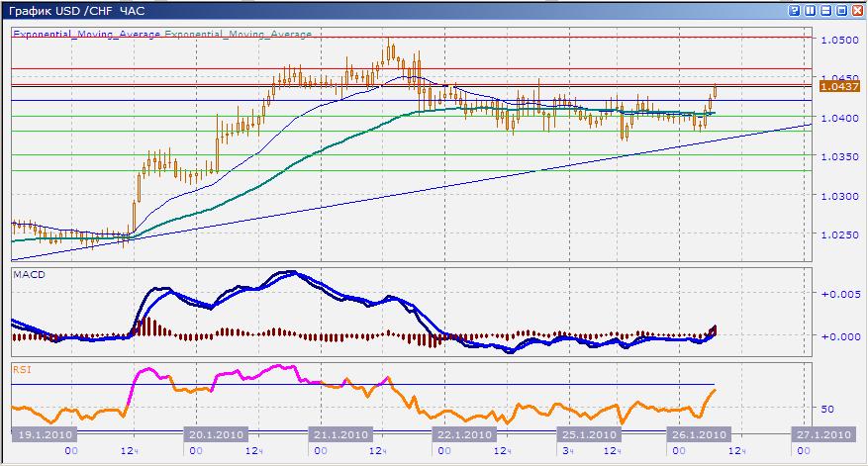Click the help question mark icon
868x466 pixels.
click(797, 10)
